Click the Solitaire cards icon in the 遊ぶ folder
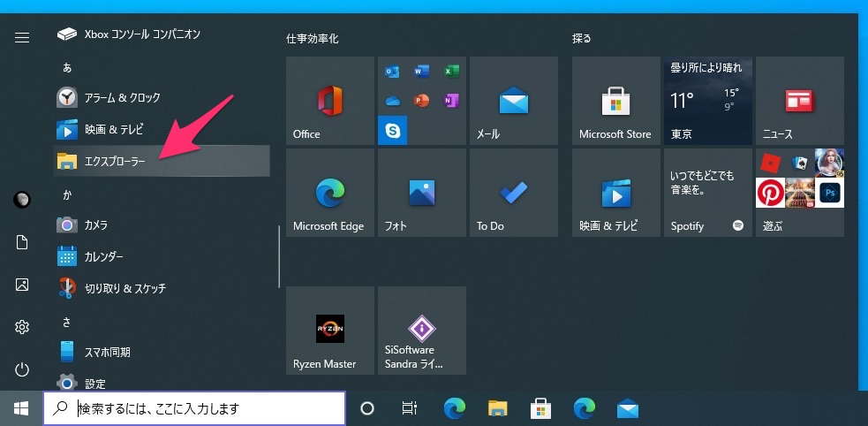 tap(800, 163)
